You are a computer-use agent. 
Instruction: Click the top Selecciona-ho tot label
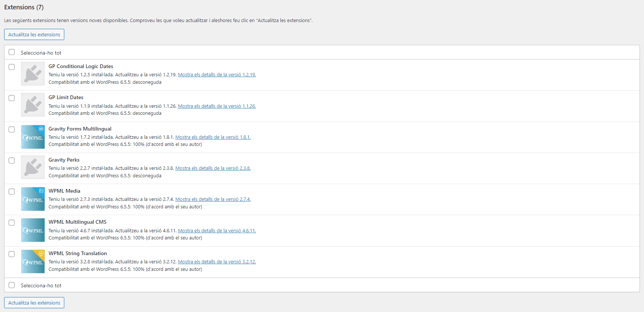tap(41, 53)
